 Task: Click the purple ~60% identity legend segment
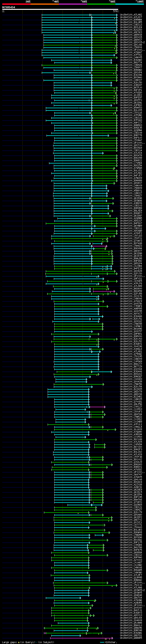click(73, 4)
